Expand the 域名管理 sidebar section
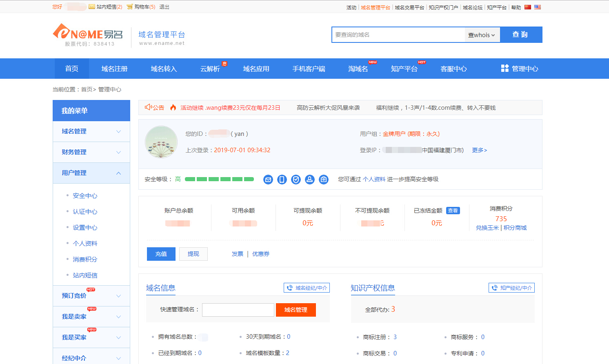The height and width of the screenshot is (364, 609). click(91, 131)
